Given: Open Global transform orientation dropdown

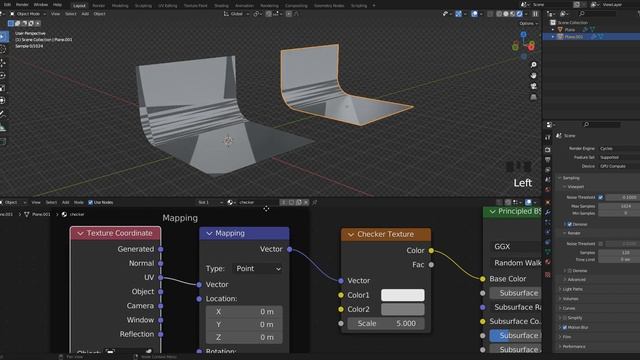Looking at the screenshot, I should coord(237,14).
